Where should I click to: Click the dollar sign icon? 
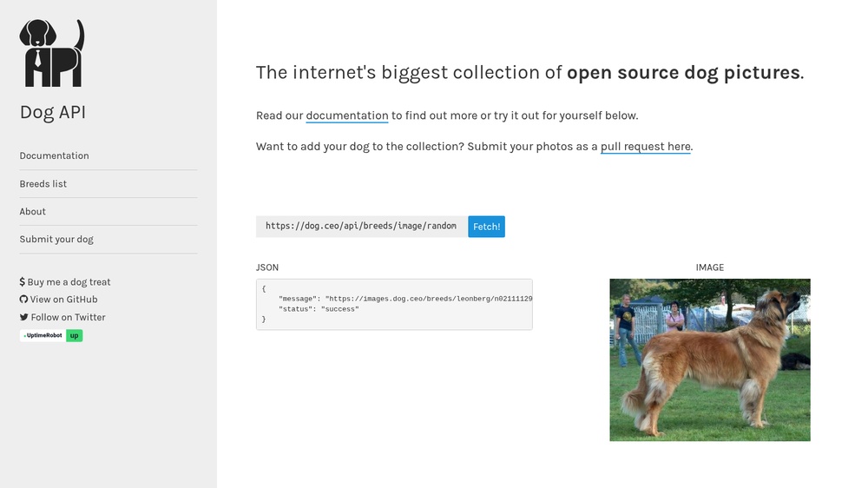click(x=23, y=282)
